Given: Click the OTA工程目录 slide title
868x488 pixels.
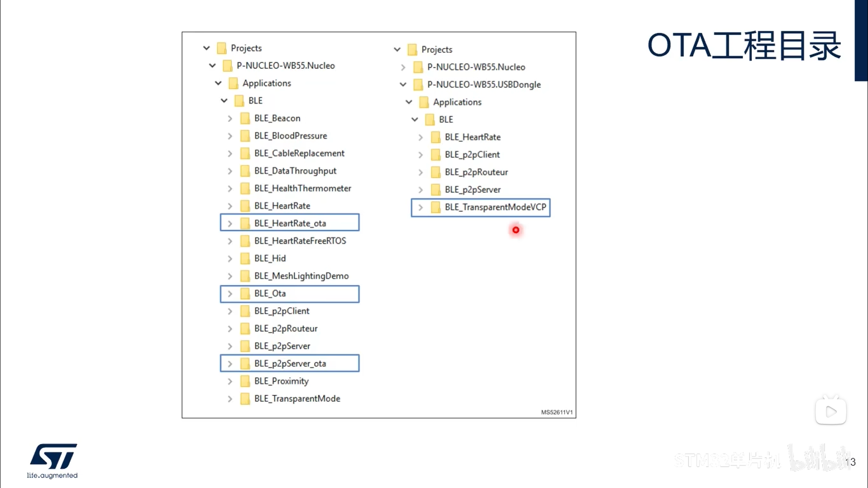Looking at the screenshot, I should (x=744, y=46).
